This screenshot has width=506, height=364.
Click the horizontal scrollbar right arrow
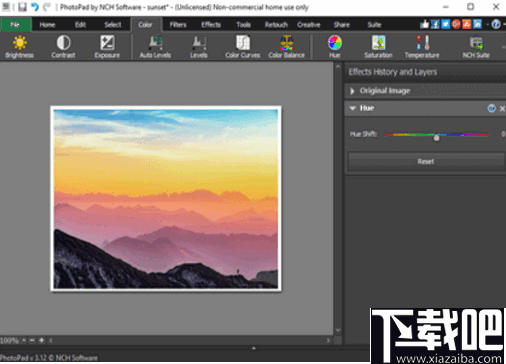[328, 340]
